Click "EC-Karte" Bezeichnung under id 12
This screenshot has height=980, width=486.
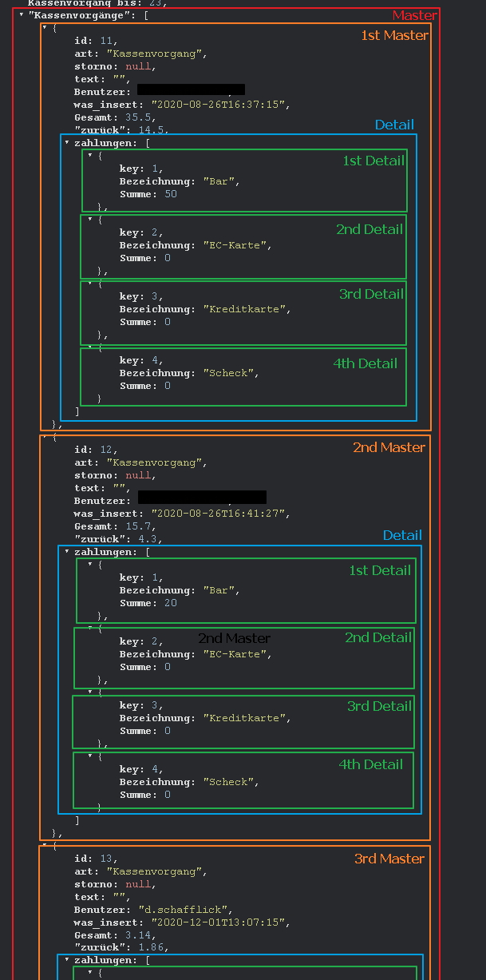pos(235,654)
